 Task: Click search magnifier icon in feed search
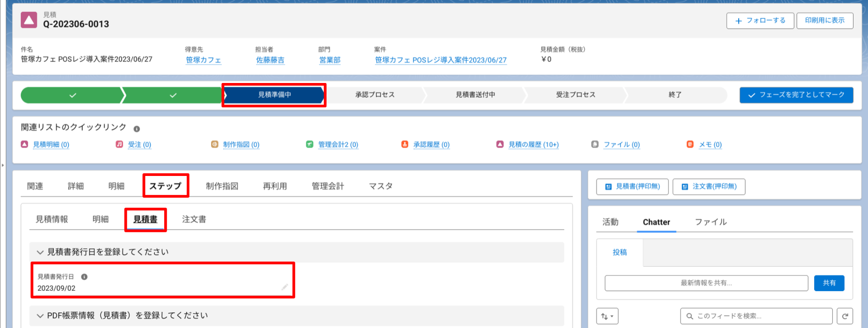[690, 316]
